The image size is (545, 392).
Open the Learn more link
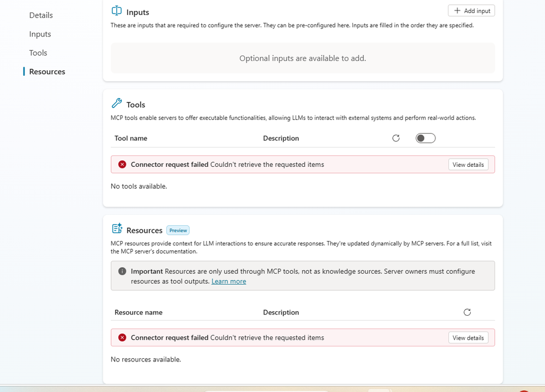click(229, 281)
